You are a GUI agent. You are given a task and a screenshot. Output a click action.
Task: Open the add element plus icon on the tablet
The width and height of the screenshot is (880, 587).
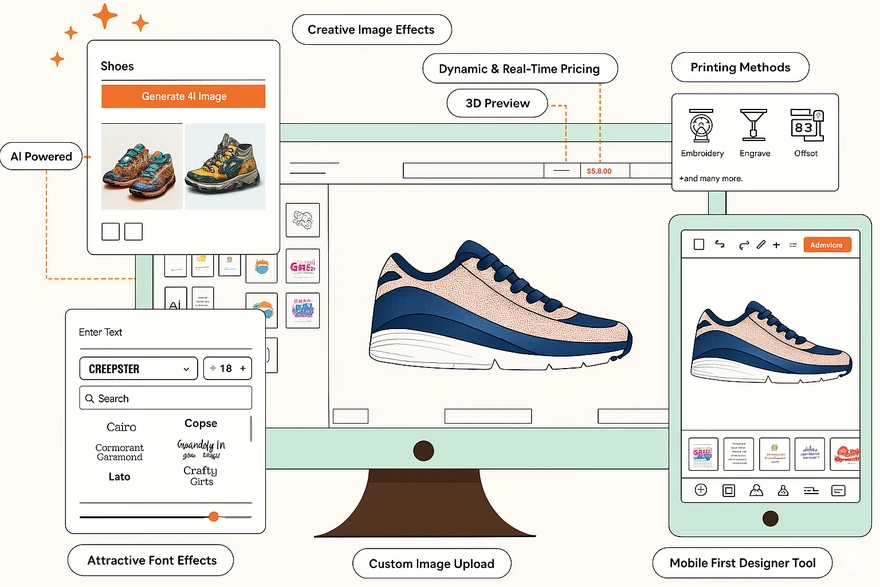777,244
